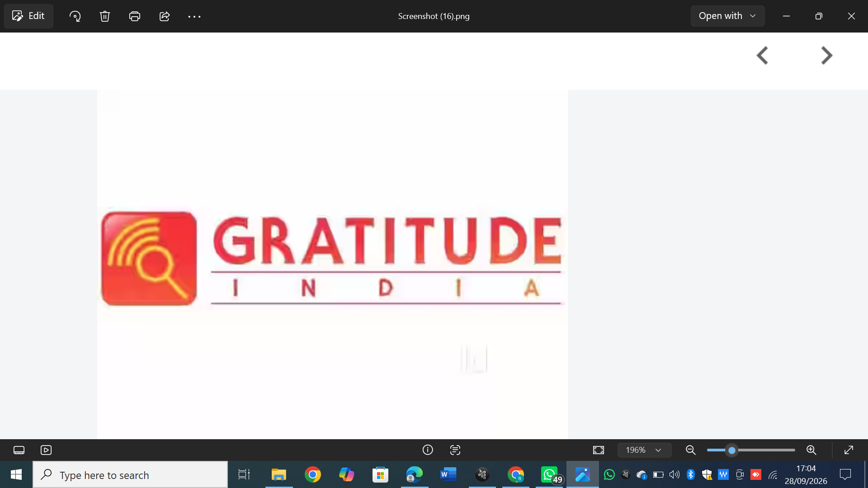Open WhatsApp with 49 notifications badge

[550, 475]
